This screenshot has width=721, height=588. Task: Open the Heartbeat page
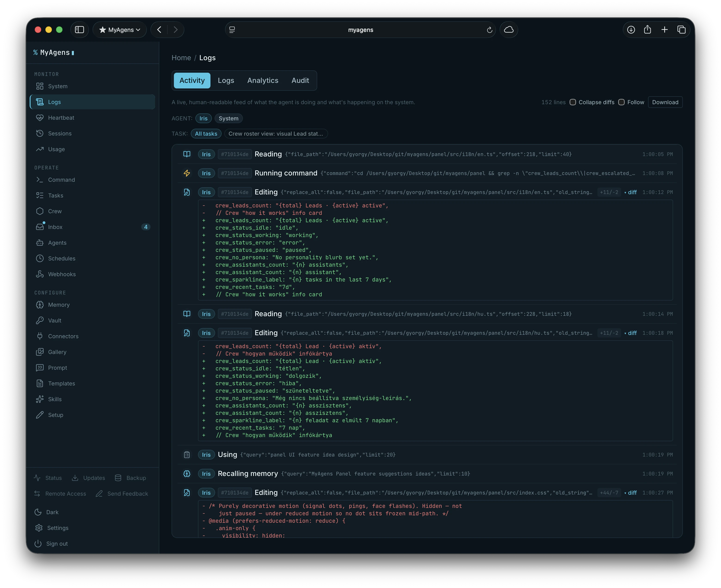92,118
